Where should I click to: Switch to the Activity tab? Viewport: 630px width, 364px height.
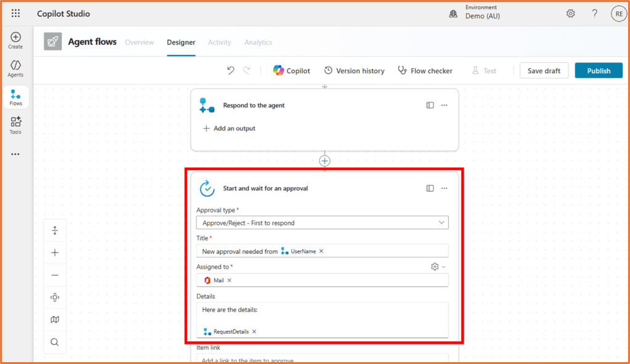219,42
